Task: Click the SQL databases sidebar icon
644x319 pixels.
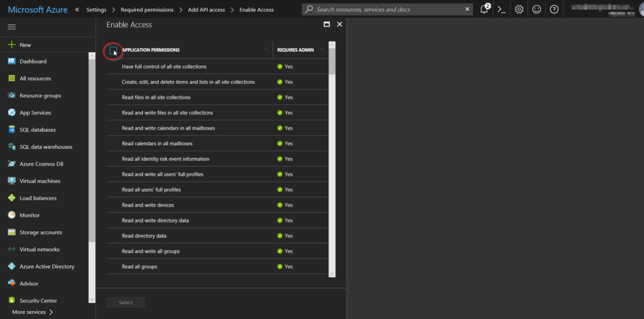Action: [12, 129]
